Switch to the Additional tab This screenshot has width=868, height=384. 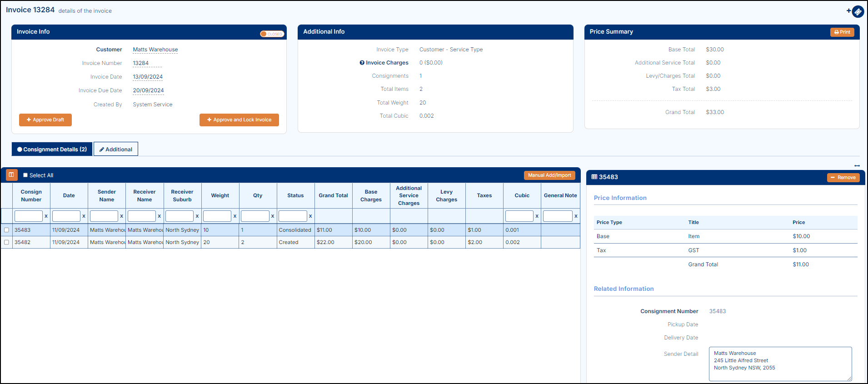coord(116,149)
